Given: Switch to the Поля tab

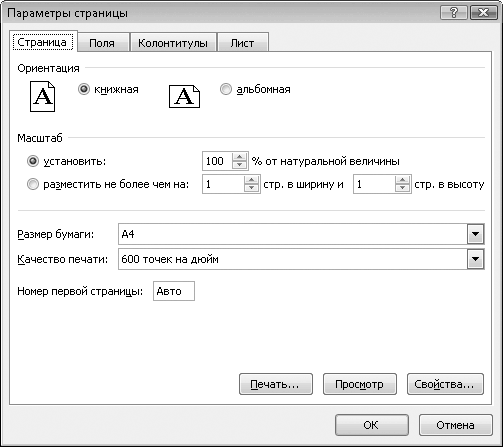Looking at the screenshot, I should point(102,43).
